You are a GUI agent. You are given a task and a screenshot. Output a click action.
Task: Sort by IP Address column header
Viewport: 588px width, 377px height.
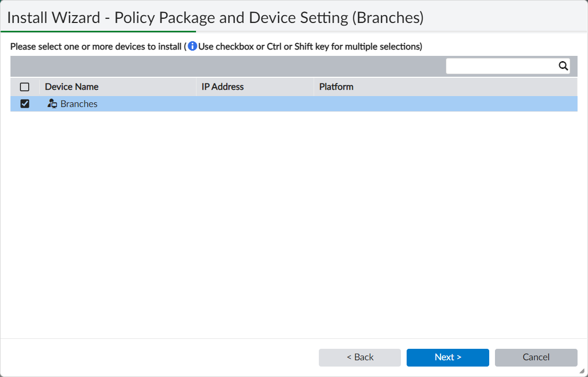[x=223, y=87]
